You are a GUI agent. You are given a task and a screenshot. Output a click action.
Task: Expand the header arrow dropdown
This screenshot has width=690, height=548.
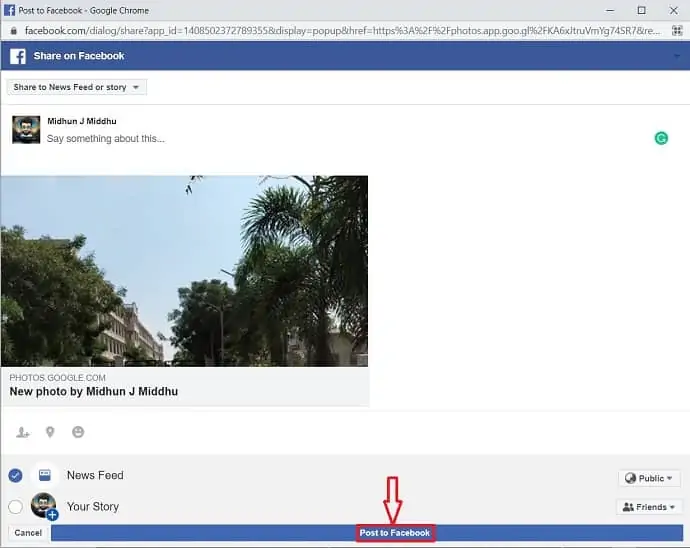(677, 56)
